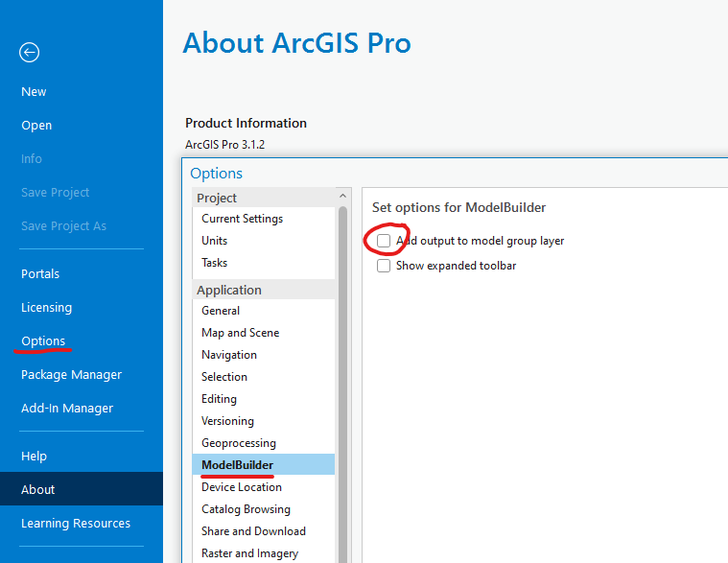Open General application options
728x563 pixels.
263,311
